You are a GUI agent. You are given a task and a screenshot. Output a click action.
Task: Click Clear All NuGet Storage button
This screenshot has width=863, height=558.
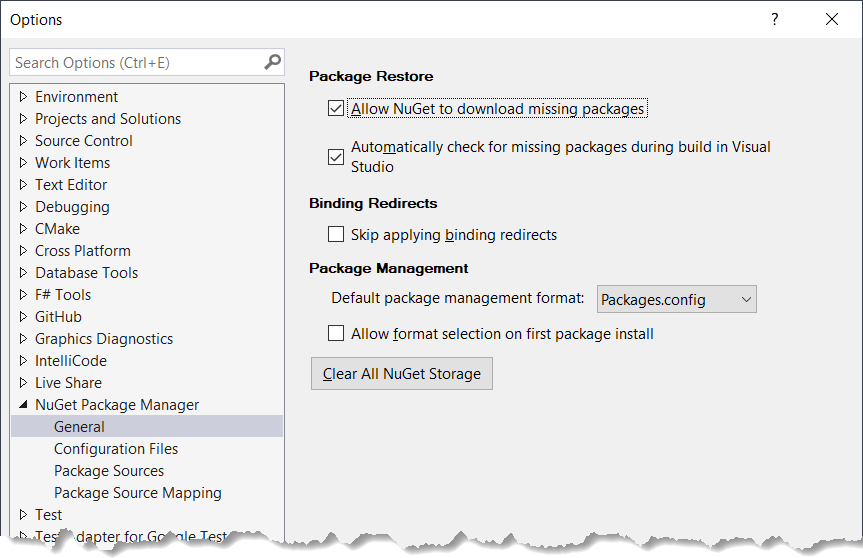[x=402, y=374]
